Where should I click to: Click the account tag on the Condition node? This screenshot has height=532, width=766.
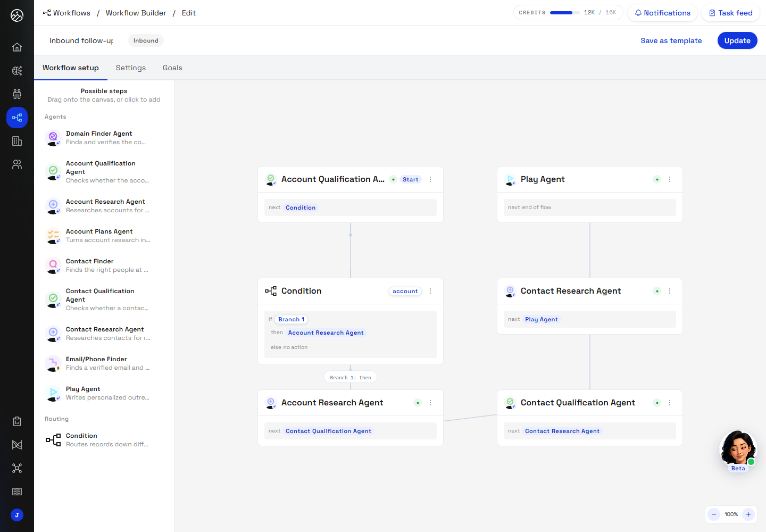[405, 291]
